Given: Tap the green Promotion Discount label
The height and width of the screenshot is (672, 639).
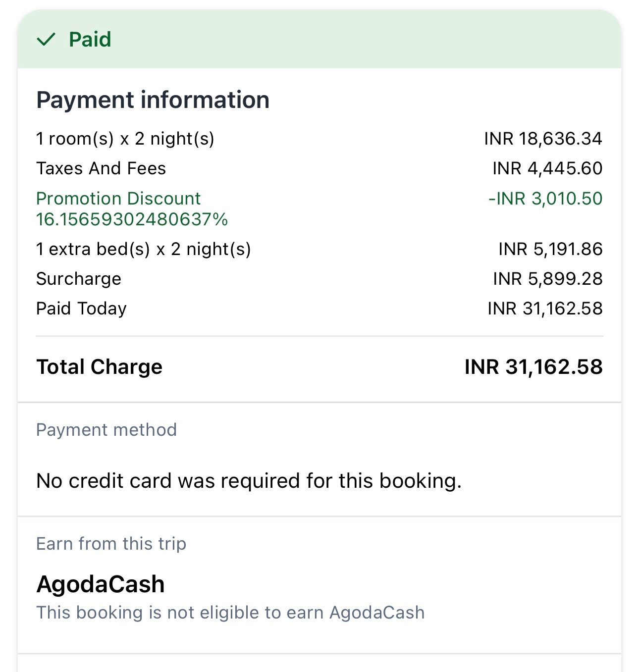Looking at the screenshot, I should pos(118,199).
